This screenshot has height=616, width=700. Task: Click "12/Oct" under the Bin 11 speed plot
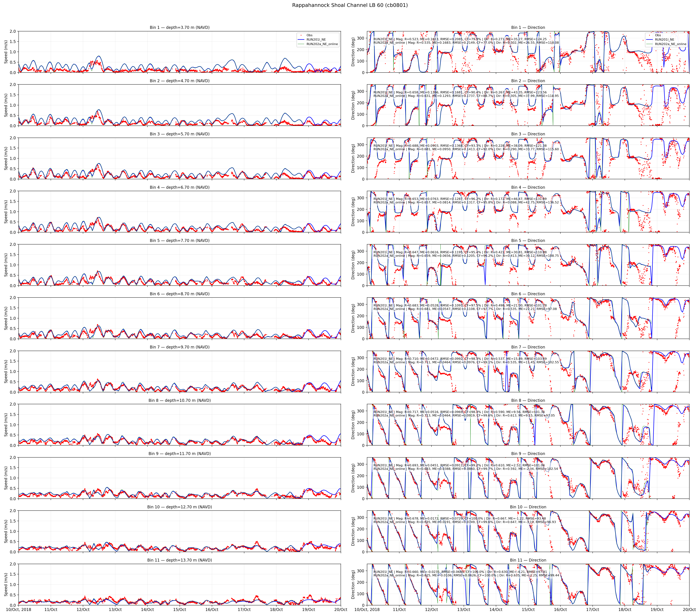pyautogui.click(x=83, y=610)
